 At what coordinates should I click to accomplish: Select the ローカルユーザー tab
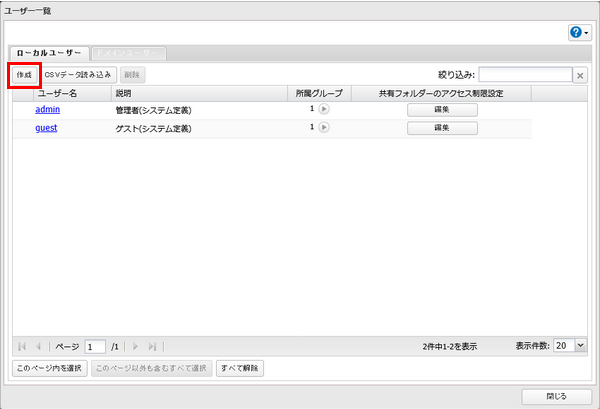49,53
